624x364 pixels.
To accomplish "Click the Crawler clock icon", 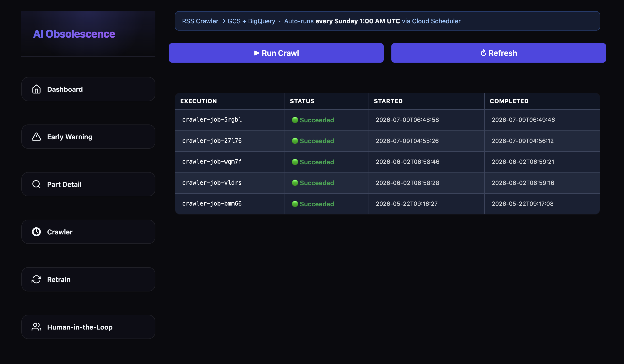I will click(x=36, y=232).
